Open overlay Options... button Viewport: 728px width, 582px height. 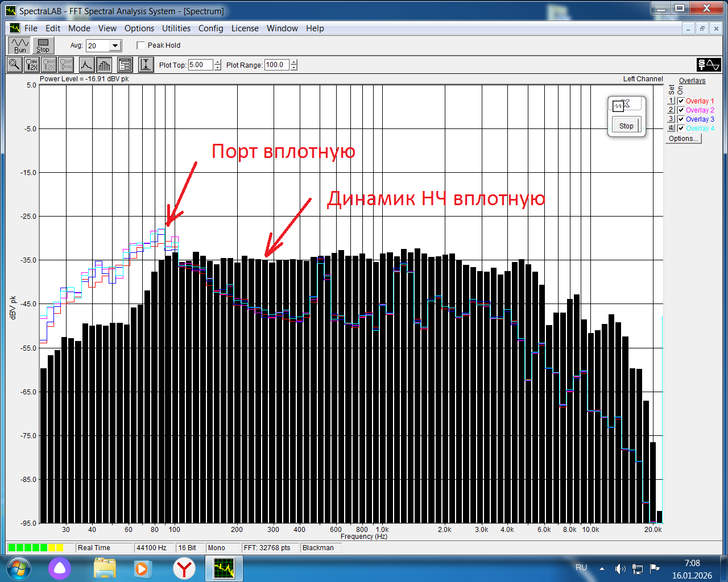point(684,139)
